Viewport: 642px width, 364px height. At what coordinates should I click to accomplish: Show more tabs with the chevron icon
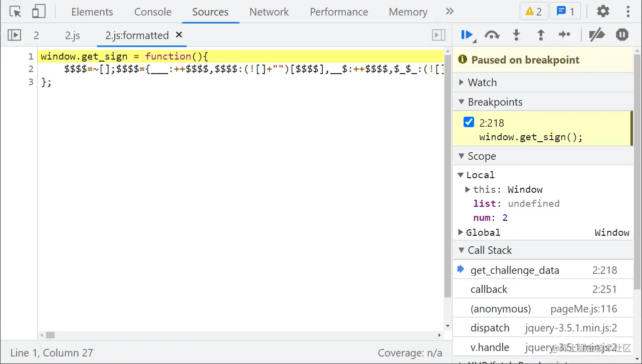(450, 12)
